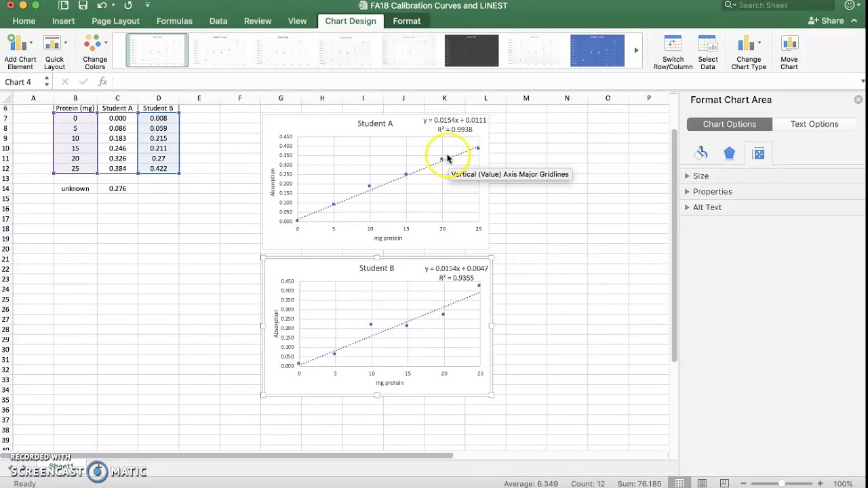This screenshot has height=488, width=868.
Task: Expand the formula bar arrow
Action: click(x=863, y=82)
